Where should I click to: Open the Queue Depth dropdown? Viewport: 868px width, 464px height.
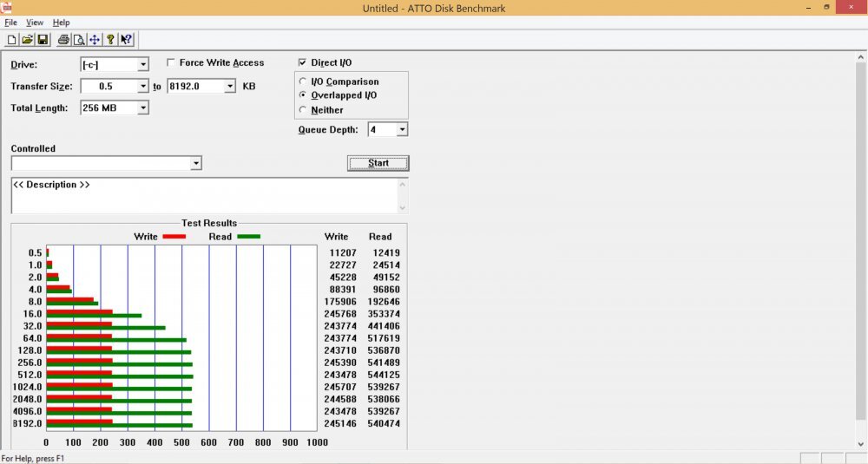tap(402, 130)
